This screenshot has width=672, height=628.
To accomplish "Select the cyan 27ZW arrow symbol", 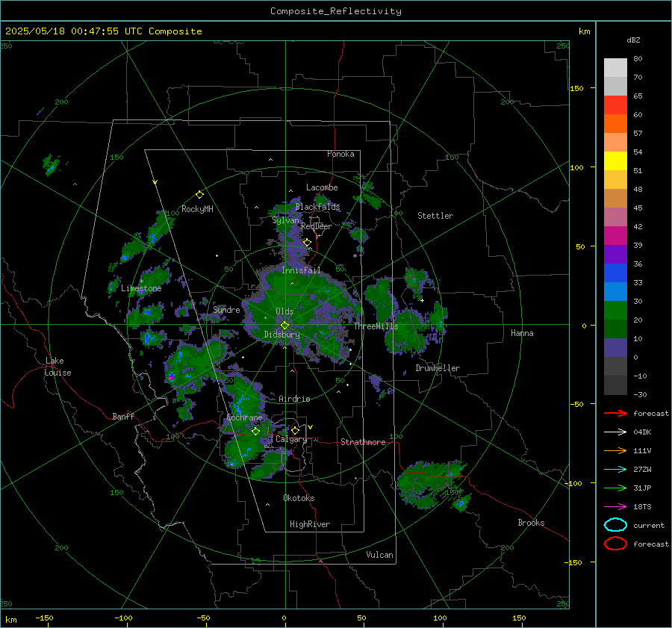I will [615, 470].
